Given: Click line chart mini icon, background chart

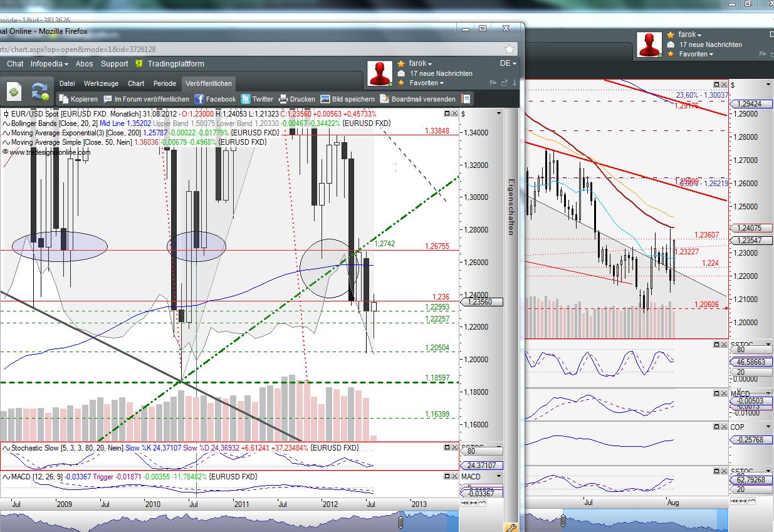Looking at the screenshot, I should tap(751, 501).
